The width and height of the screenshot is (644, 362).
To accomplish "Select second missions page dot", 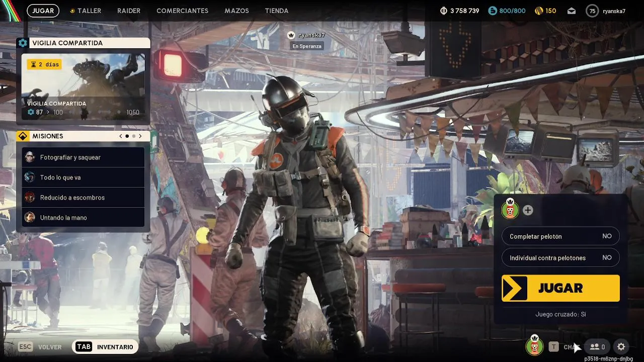I will (x=134, y=136).
